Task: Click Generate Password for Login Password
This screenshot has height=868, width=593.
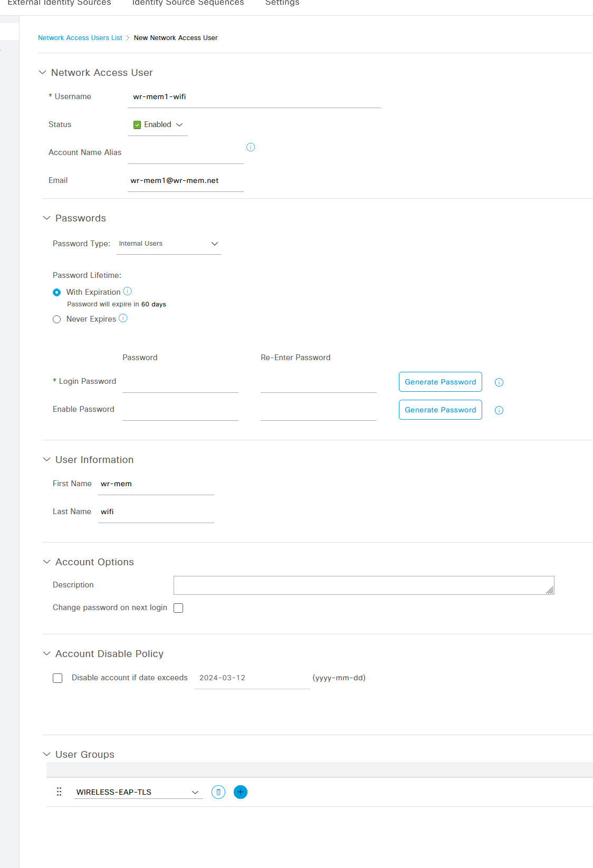Action: click(441, 382)
